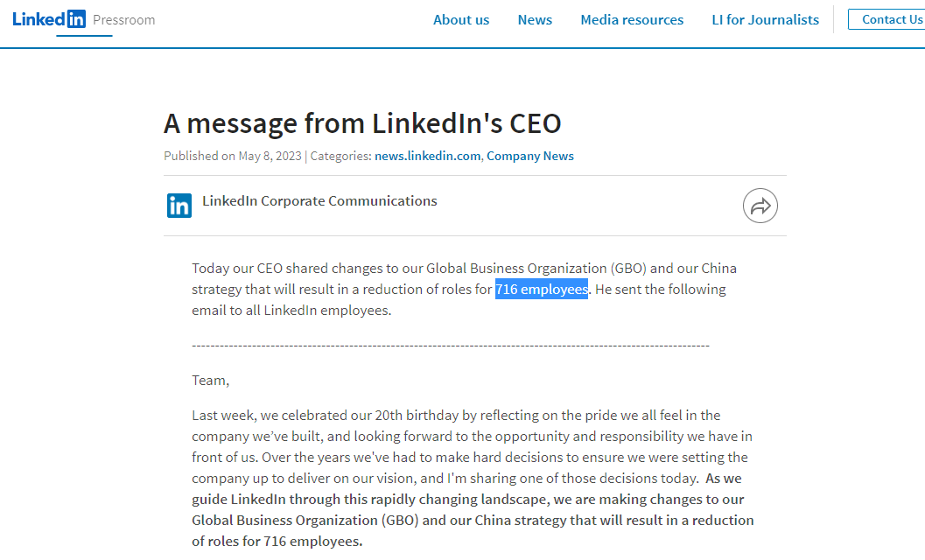The height and width of the screenshot is (560, 925).
Task: Click the share arrow icon
Action: 760,206
